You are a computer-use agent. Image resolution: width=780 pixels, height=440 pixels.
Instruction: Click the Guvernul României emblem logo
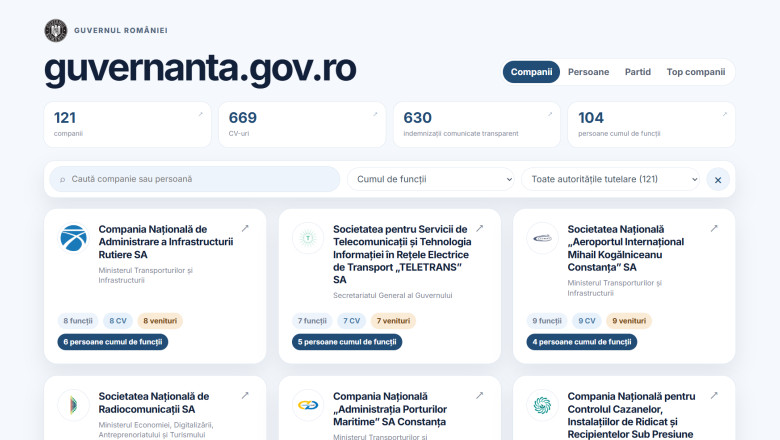[x=56, y=30]
